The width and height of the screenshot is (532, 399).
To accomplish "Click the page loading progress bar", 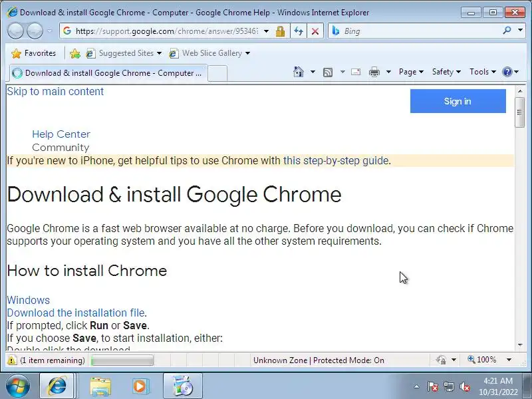I will point(122,360).
